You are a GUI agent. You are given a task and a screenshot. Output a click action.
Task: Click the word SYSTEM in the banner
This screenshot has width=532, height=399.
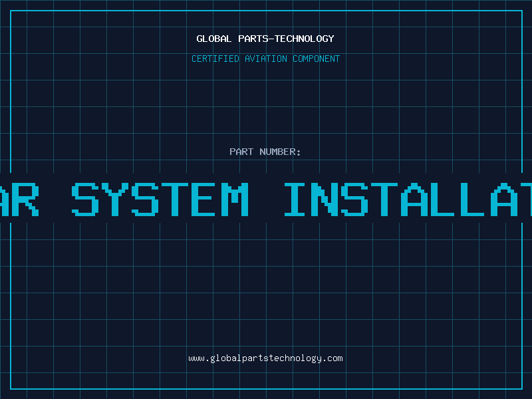(x=160, y=199)
